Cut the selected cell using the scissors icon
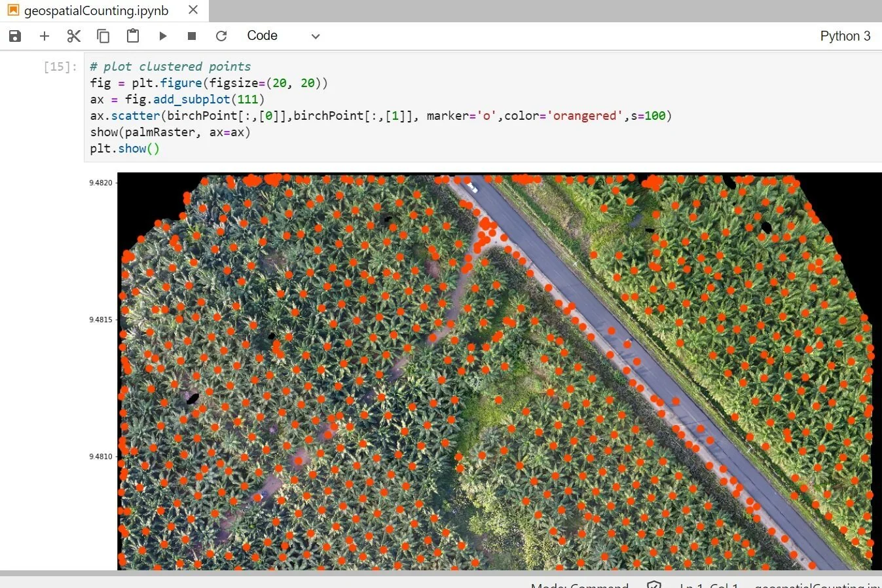 73,36
